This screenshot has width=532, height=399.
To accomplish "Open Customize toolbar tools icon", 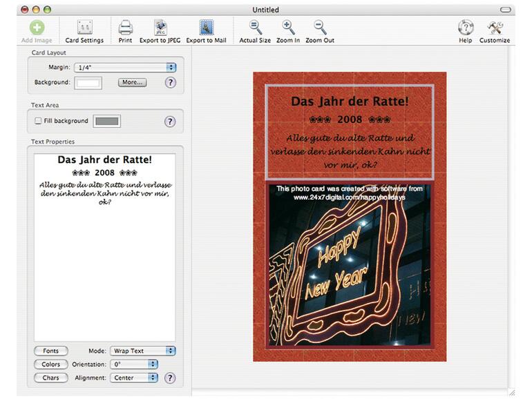I will coord(495,28).
